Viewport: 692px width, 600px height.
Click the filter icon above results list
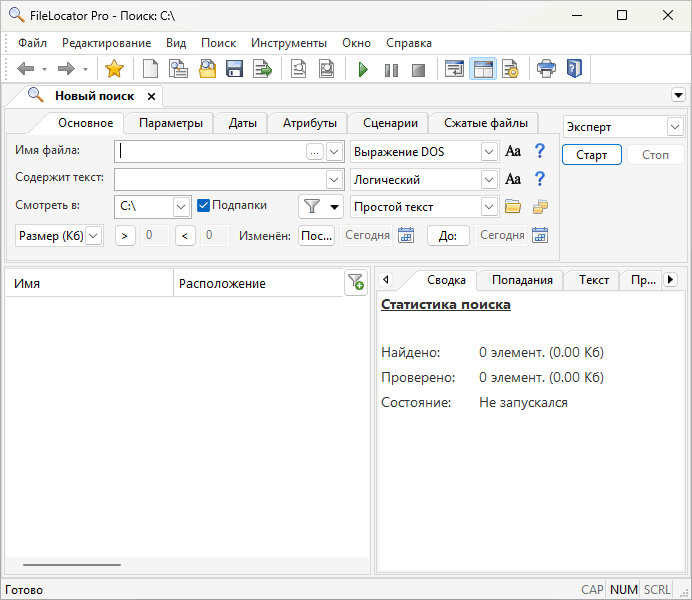tap(355, 283)
